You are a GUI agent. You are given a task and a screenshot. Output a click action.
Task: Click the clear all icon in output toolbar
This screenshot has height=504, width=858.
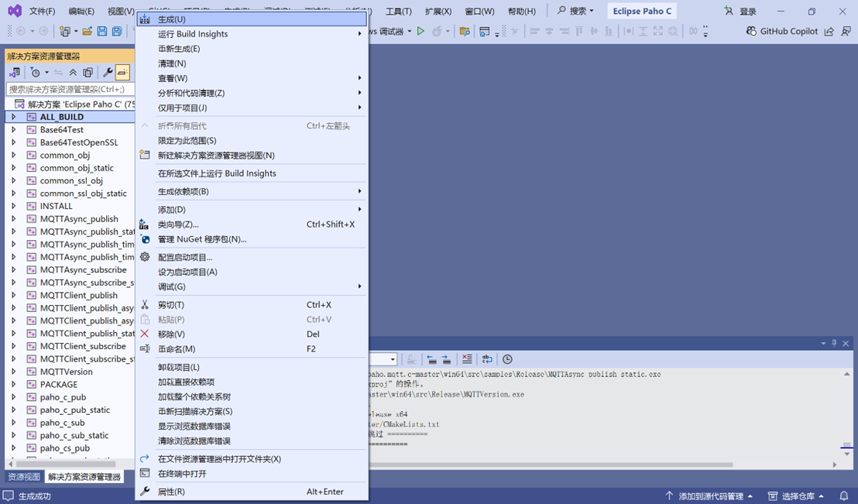pyautogui.click(x=467, y=359)
